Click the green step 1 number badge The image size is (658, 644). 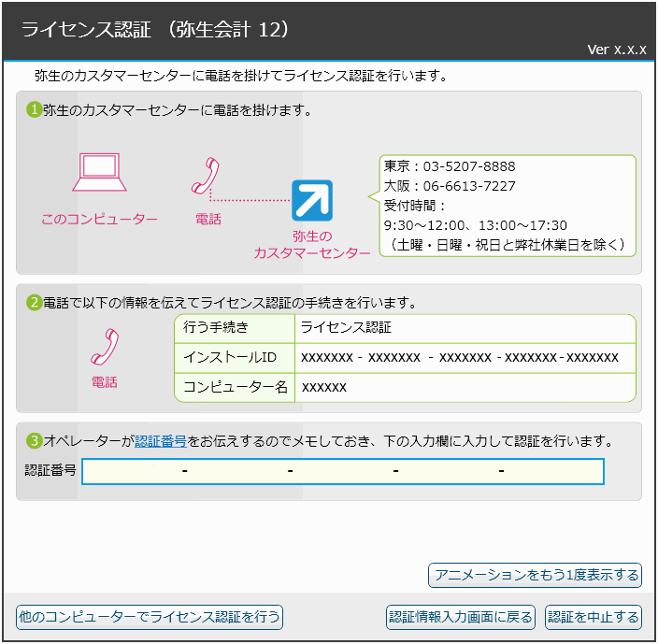tap(34, 110)
